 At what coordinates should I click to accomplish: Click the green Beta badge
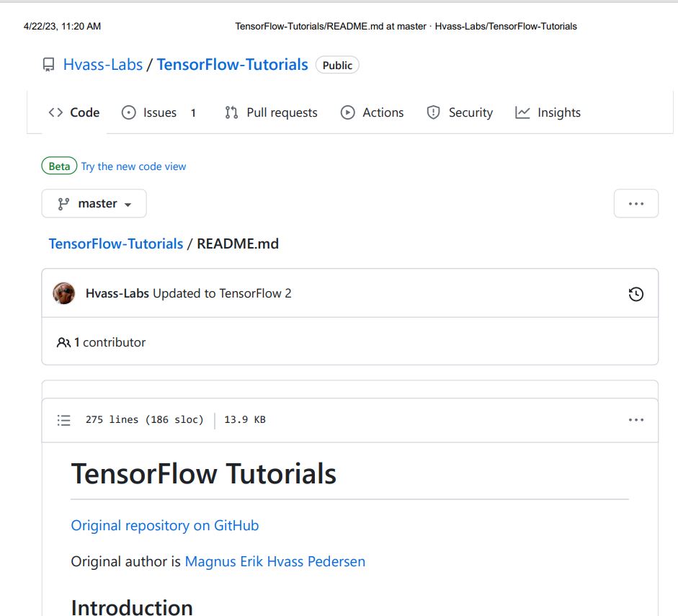(x=59, y=166)
